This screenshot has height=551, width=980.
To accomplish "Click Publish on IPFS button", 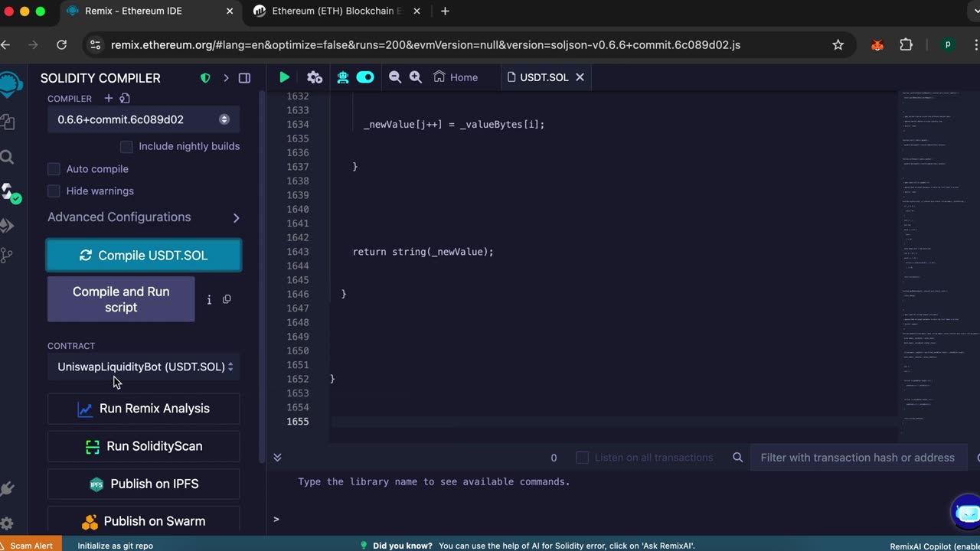I will (x=143, y=484).
